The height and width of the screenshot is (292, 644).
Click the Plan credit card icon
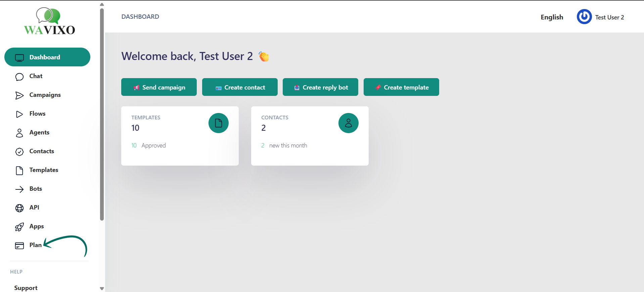[19, 246]
